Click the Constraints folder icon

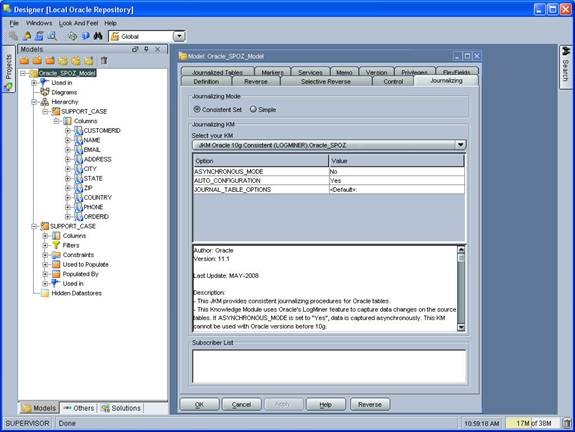point(56,255)
